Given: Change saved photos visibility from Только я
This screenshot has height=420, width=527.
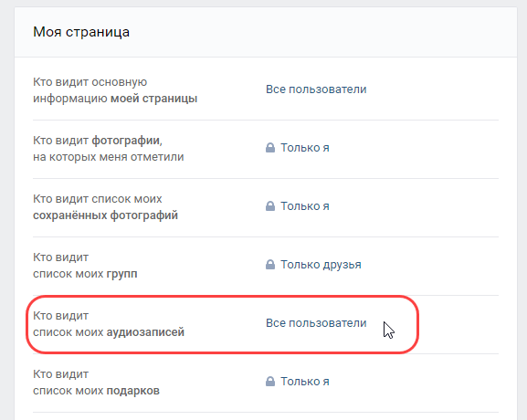Looking at the screenshot, I should pyautogui.click(x=305, y=206).
